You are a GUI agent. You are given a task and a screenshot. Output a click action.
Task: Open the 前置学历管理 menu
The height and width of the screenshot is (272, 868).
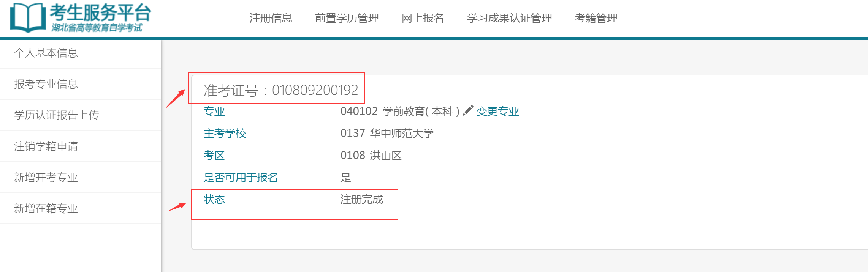click(x=347, y=18)
